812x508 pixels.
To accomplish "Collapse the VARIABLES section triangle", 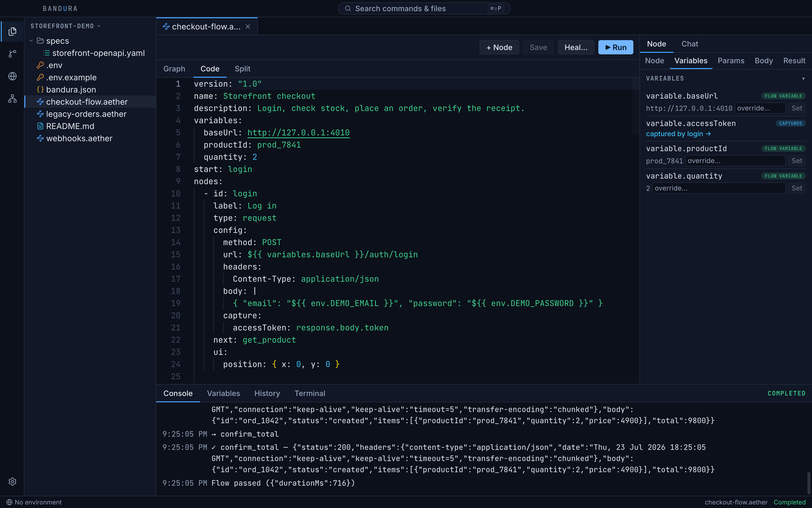I will (803, 79).
